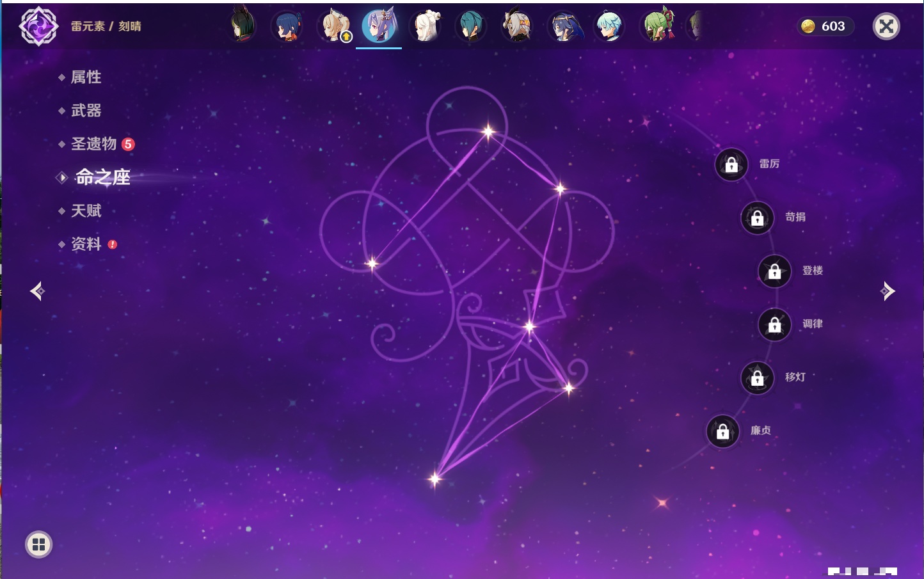Select the white-haired character with hairpin
This screenshot has width=924, height=579.
426,26
